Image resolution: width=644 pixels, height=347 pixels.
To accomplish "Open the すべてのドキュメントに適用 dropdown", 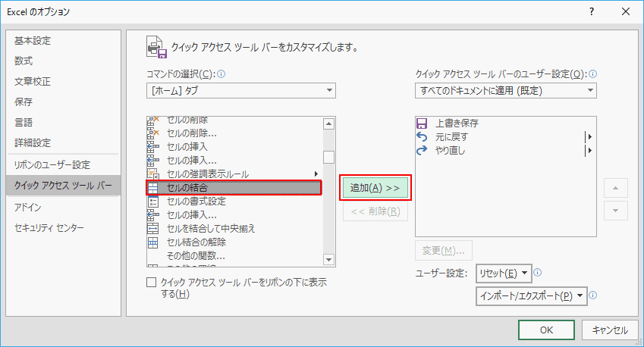I will (506, 90).
